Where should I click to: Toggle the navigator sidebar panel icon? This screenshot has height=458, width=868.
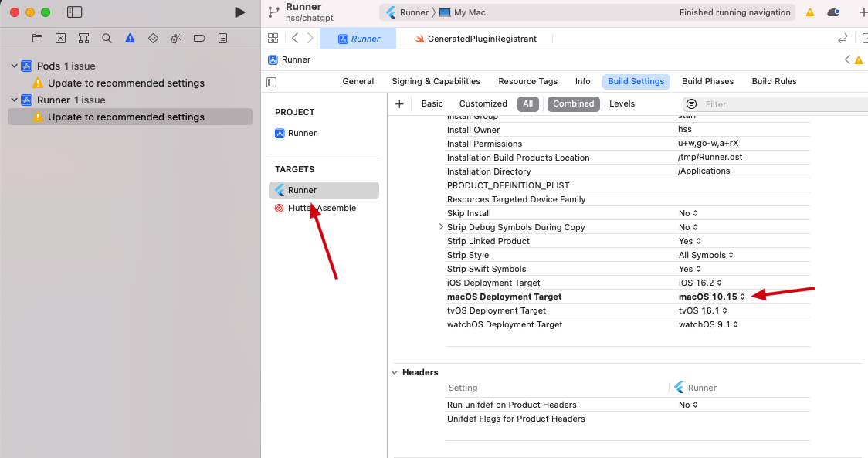pos(74,12)
